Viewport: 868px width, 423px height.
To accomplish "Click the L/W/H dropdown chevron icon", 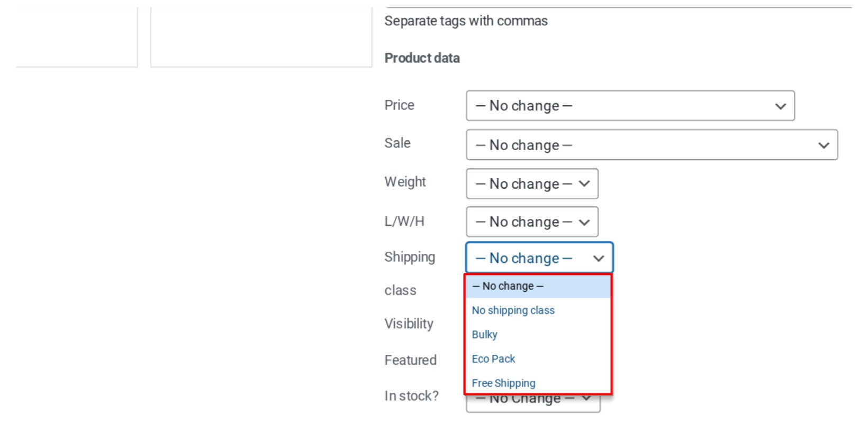I will click(584, 222).
